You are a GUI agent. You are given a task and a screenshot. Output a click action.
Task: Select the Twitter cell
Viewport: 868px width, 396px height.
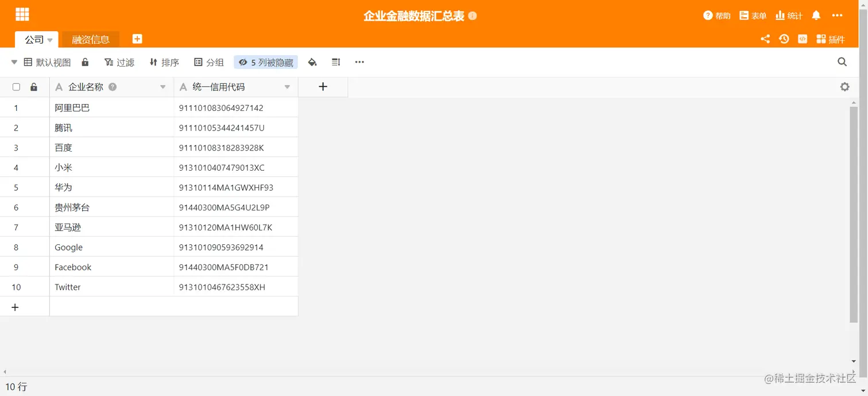112,287
